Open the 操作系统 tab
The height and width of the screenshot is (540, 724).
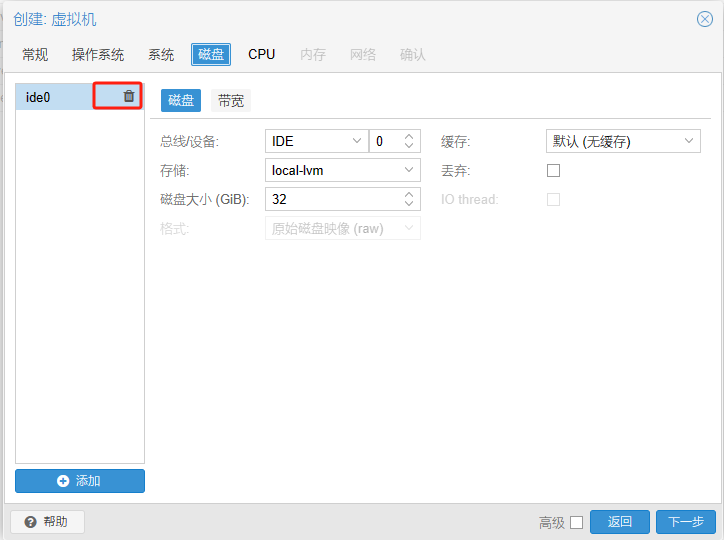tap(98, 54)
